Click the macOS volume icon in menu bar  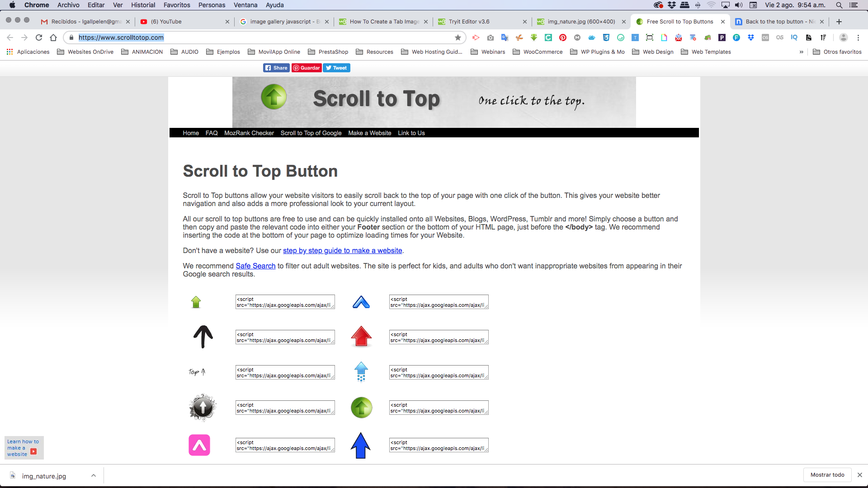[739, 5]
